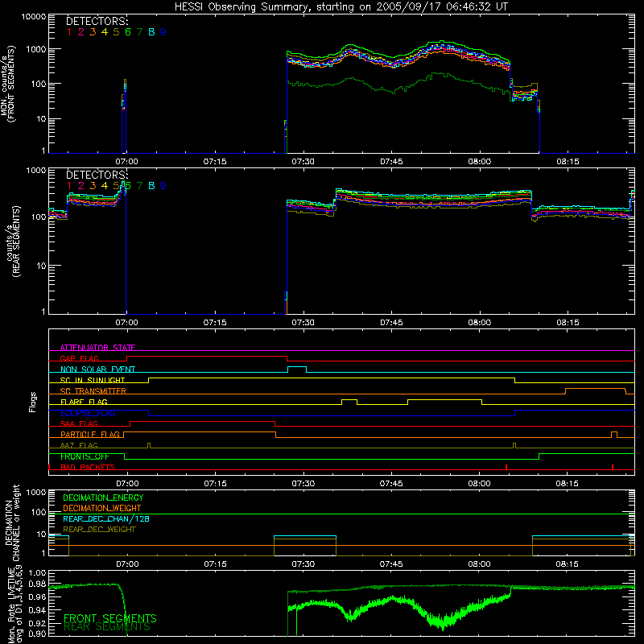Click the PARTICLE_FLAG label
Viewport: 644px width, 644px height.
[90, 435]
